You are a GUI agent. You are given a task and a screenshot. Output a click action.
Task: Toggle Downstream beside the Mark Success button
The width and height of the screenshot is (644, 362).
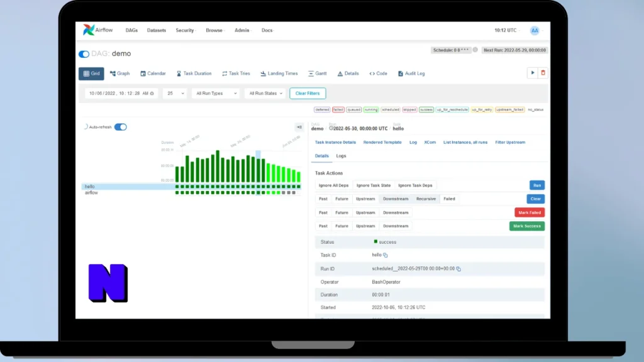(396, 226)
